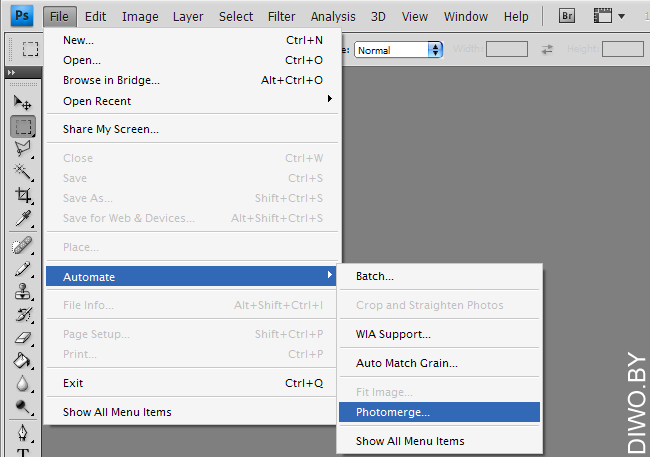The image size is (650, 457).
Task: Open the Filter menu
Action: [282, 17]
